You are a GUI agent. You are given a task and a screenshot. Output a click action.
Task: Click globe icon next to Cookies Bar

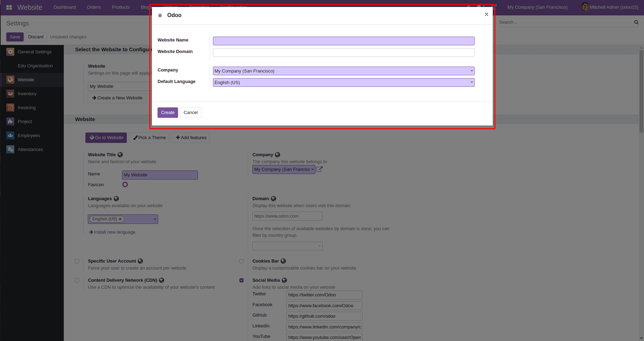click(x=283, y=261)
